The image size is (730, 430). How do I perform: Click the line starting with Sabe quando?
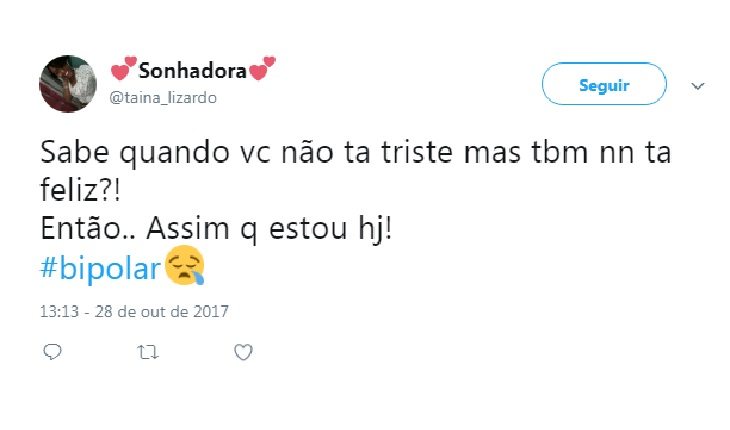(355, 153)
